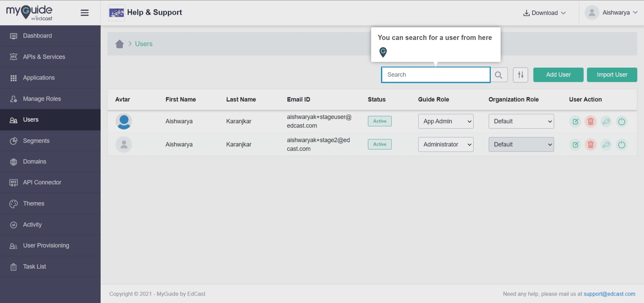Click the Guide Role column header
Image resolution: width=644 pixels, height=303 pixels.
pyautogui.click(x=433, y=100)
